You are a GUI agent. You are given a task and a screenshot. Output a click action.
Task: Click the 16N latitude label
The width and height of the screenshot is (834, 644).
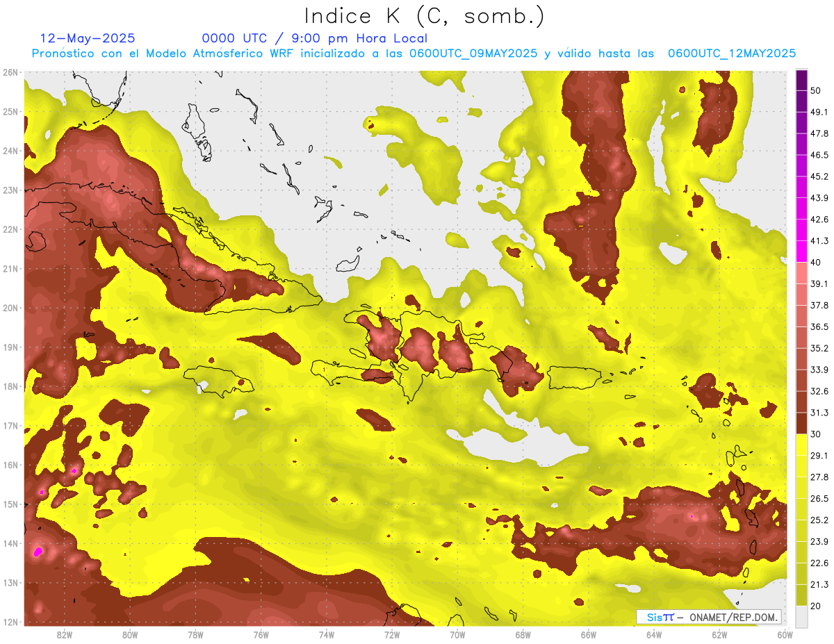[10, 465]
